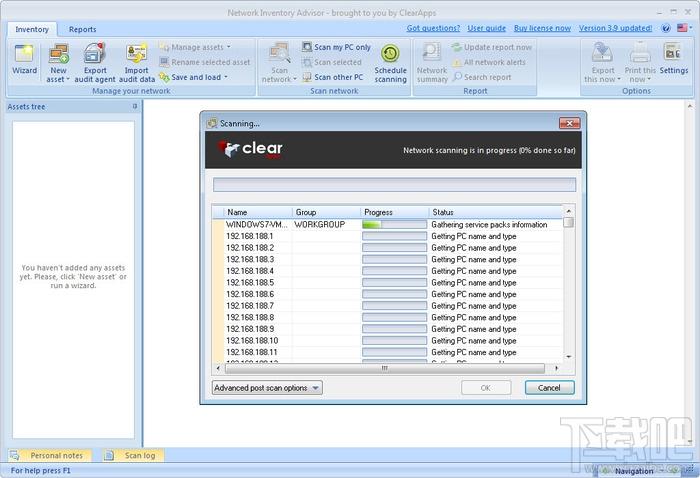The image size is (700, 478).
Task: Click WORKGROUP group cell
Action: (320, 224)
